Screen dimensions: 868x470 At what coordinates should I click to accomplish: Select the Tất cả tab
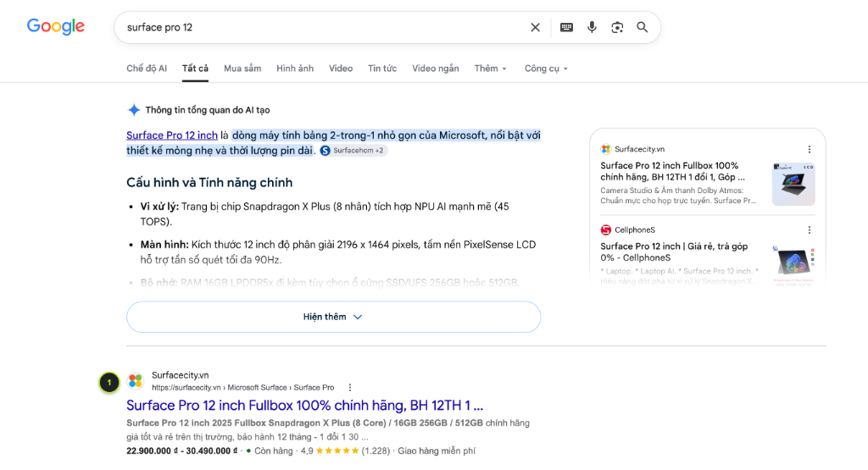tap(196, 69)
